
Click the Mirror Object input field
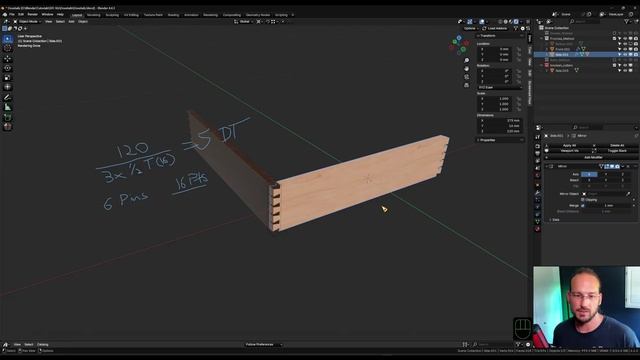coord(604,194)
